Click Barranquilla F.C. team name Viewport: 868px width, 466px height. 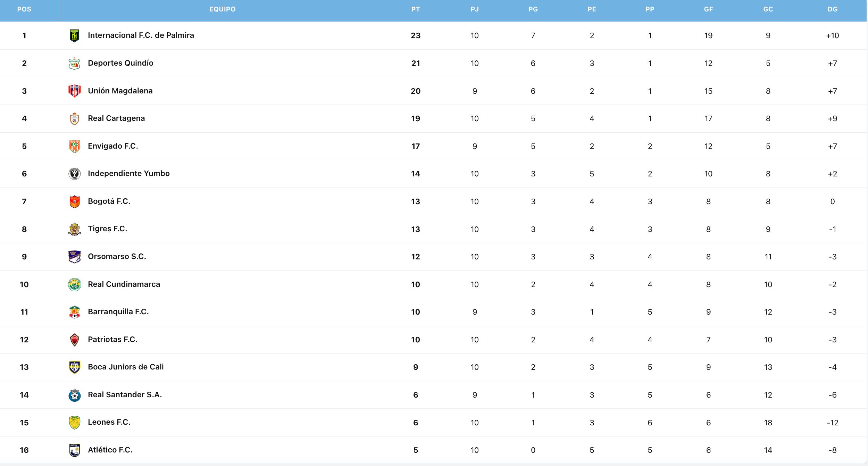[118, 312]
